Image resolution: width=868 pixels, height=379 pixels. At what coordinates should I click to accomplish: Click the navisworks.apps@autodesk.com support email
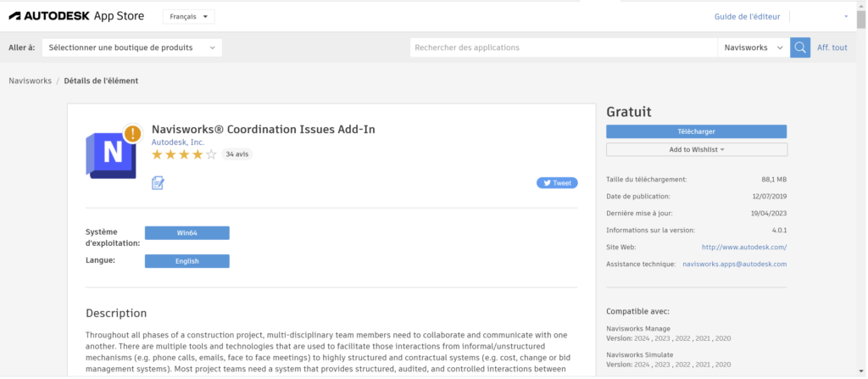click(734, 264)
